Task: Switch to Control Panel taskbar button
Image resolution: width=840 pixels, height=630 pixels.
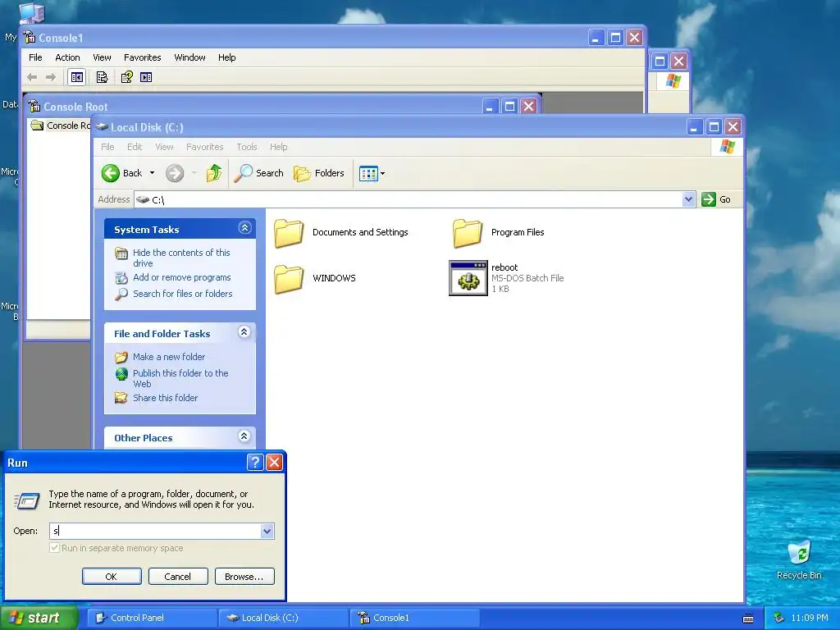Action: click(152, 618)
